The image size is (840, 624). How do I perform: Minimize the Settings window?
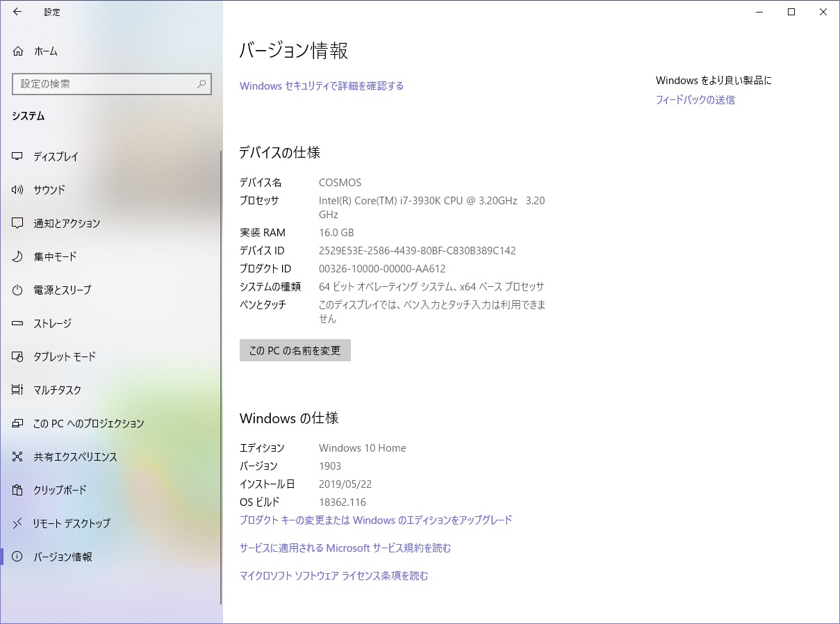(759, 12)
